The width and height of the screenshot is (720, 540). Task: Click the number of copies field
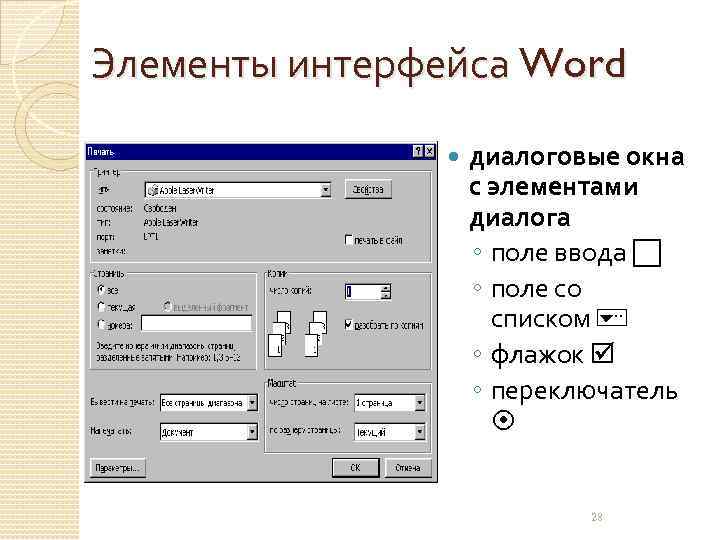pos(363,292)
